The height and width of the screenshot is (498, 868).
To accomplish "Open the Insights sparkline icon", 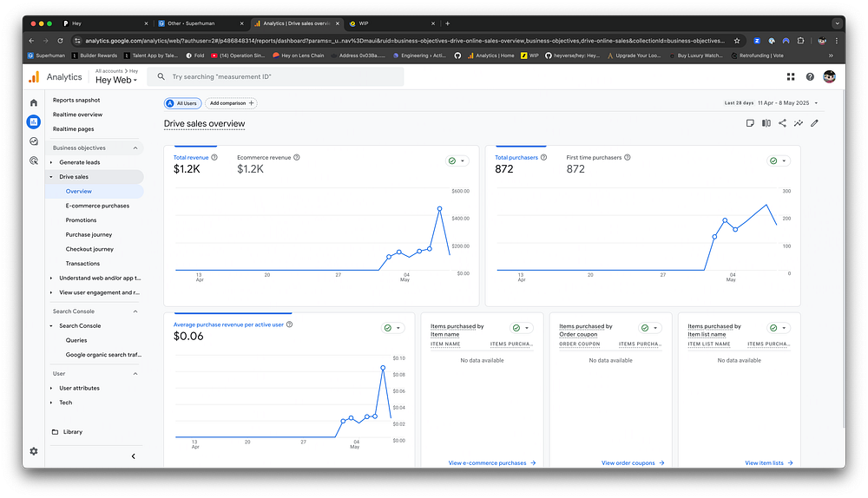I will tap(799, 123).
